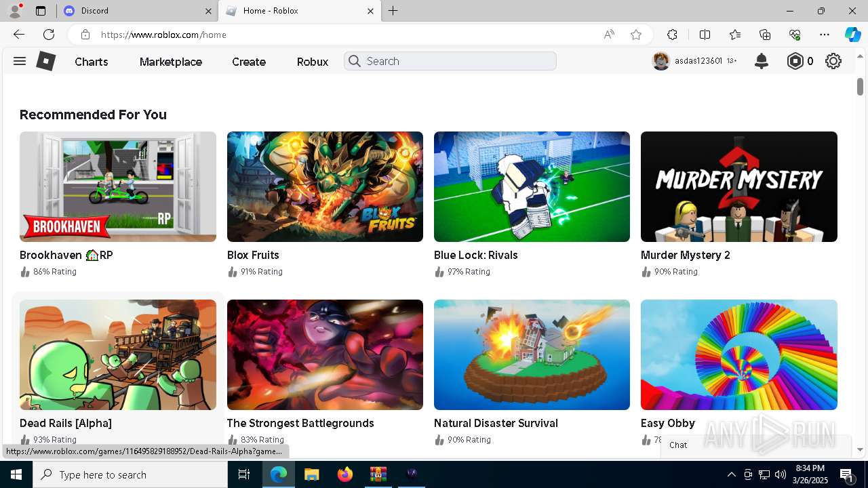The height and width of the screenshot is (488, 868).
Task: Open the Blox Fruits thumbnail
Action: (x=325, y=186)
